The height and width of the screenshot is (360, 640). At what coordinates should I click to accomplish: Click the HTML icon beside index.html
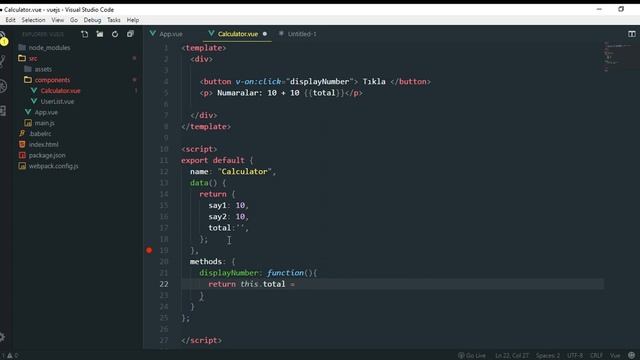(22, 144)
